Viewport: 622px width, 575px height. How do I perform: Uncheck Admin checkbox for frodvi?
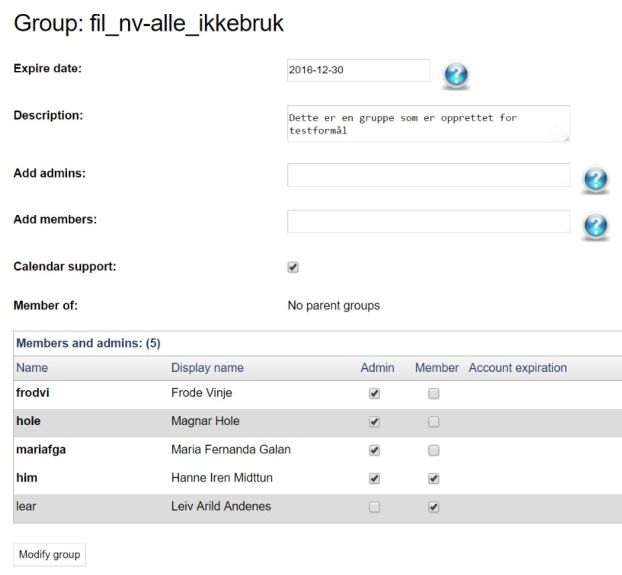(374, 393)
